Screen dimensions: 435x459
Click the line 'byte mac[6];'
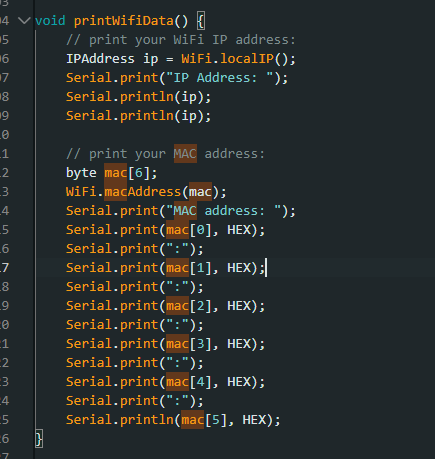tap(111, 173)
